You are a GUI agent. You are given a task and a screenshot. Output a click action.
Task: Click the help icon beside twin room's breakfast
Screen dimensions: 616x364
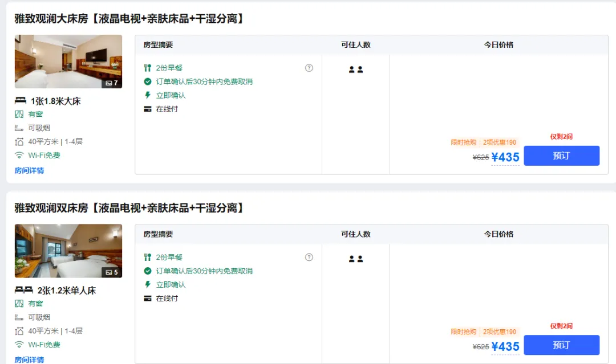pyautogui.click(x=309, y=257)
